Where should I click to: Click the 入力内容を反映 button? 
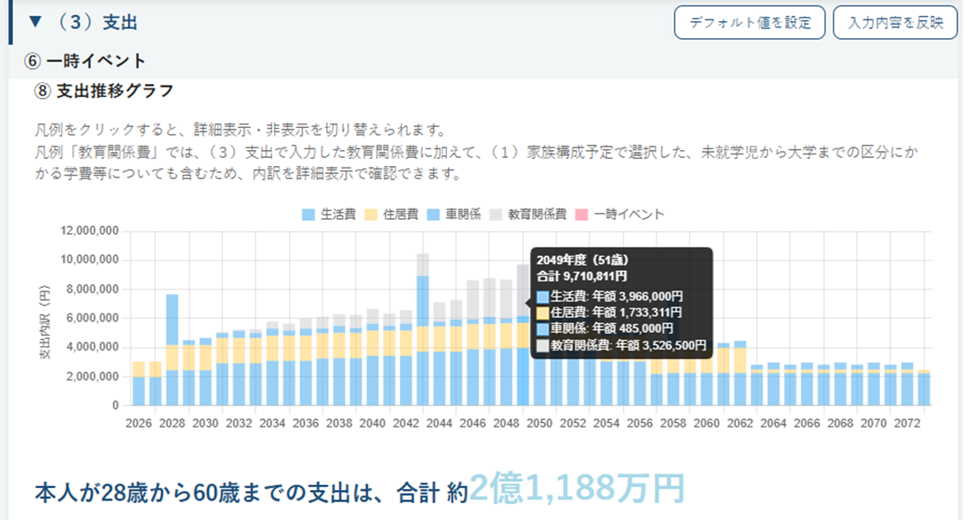point(895,22)
